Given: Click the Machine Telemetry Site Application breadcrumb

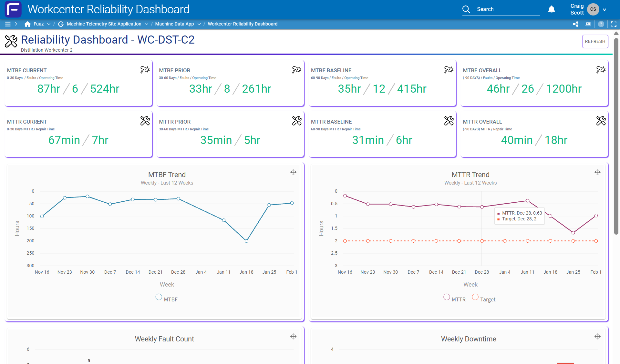Looking at the screenshot, I should coord(104,24).
